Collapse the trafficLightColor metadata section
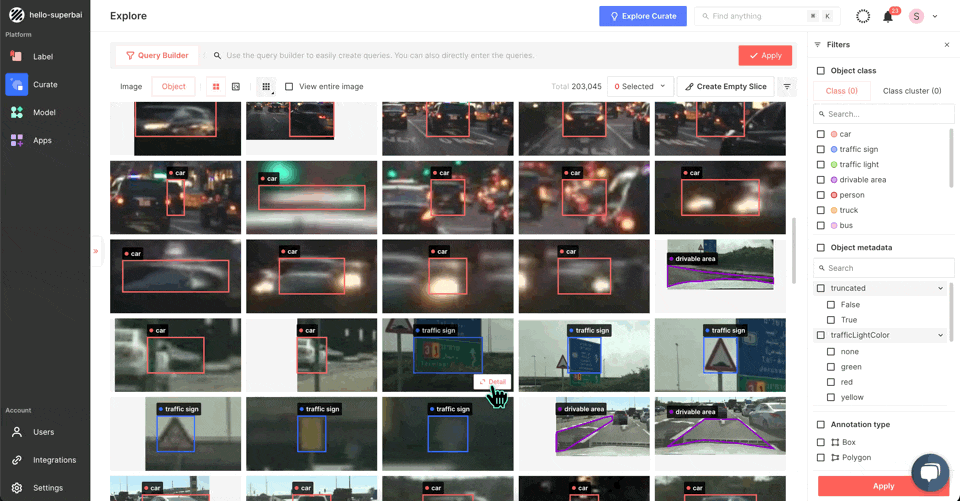 [x=940, y=336]
